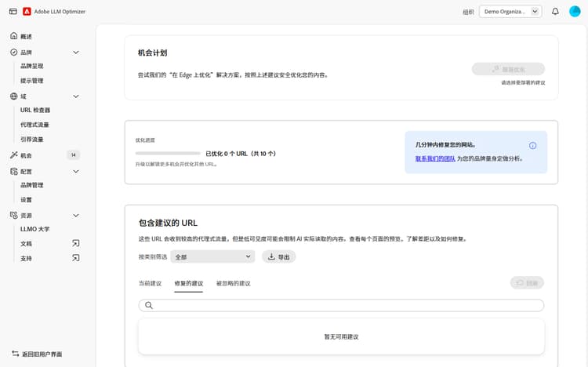Click the 机会计划 heading
This screenshot has width=588, height=367.
click(x=152, y=53)
